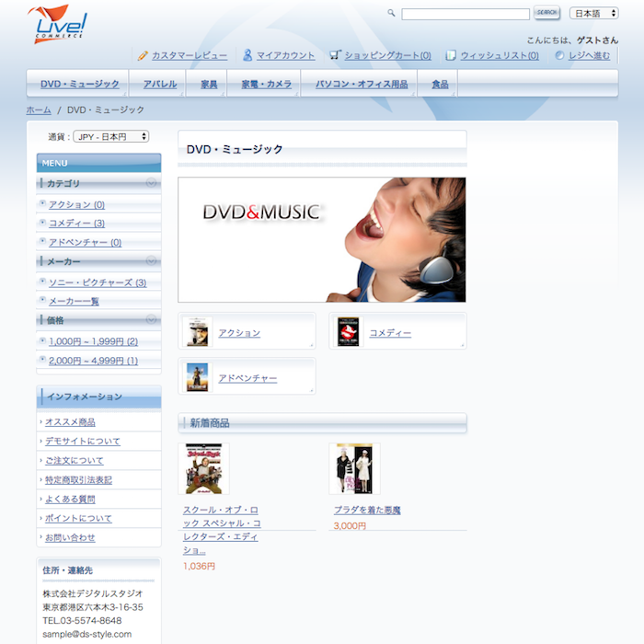This screenshot has width=644, height=644.
Task: Collapse the 価格 sidebar section
Action: point(152,320)
